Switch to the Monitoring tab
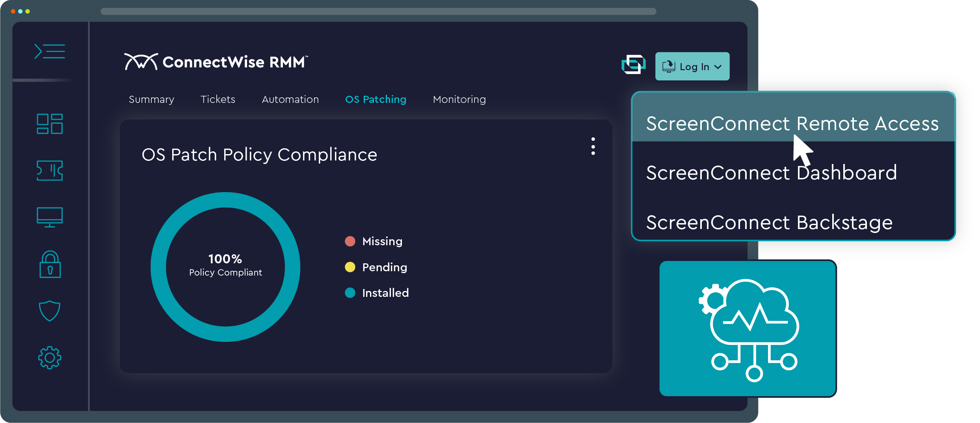980x423 pixels. click(459, 99)
